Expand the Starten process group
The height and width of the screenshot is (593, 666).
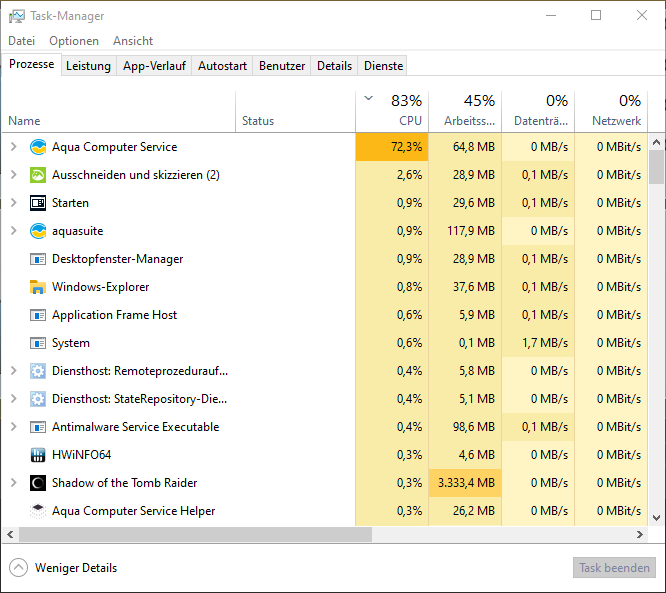click(13, 203)
